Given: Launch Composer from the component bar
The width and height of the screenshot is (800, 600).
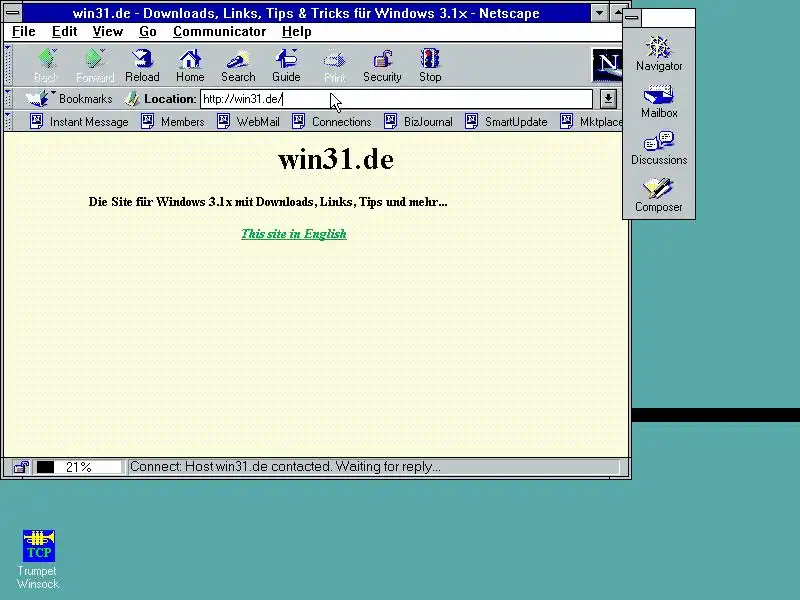Looking at the screenshot, I should (659, 195).
